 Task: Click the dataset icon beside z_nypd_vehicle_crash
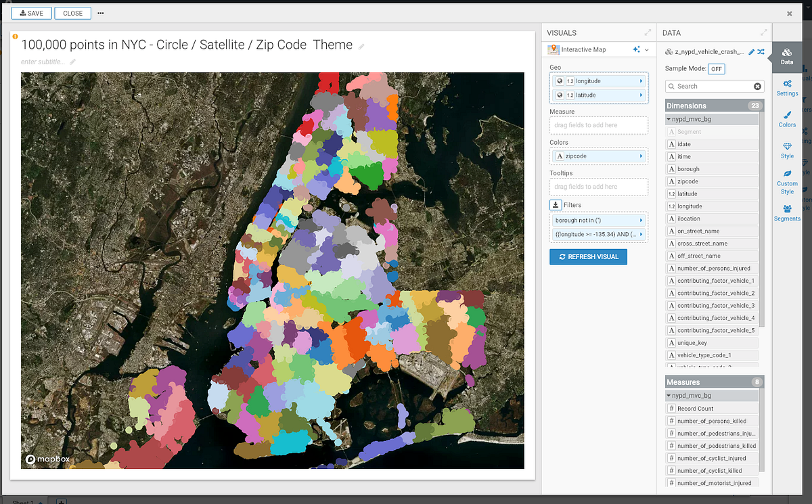point(669,51)
